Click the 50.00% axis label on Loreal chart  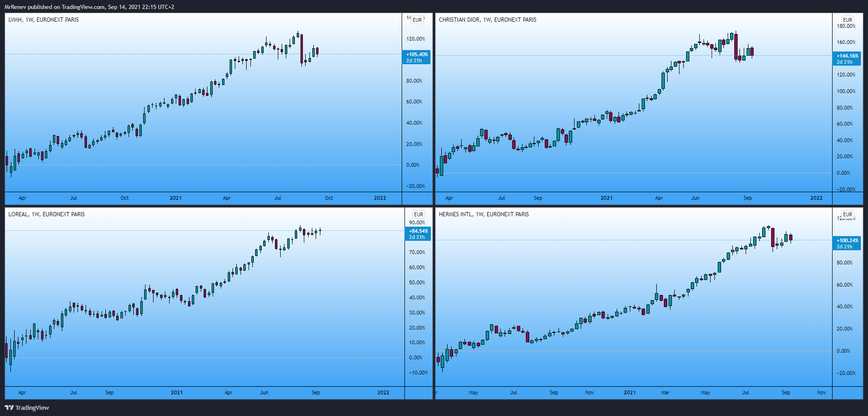point(417,283)
